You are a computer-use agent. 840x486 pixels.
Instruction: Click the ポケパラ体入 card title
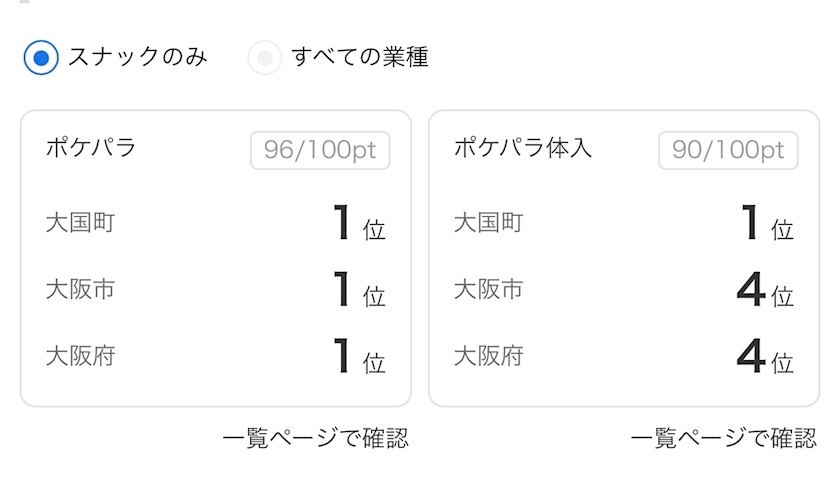[x=523, y=147]
